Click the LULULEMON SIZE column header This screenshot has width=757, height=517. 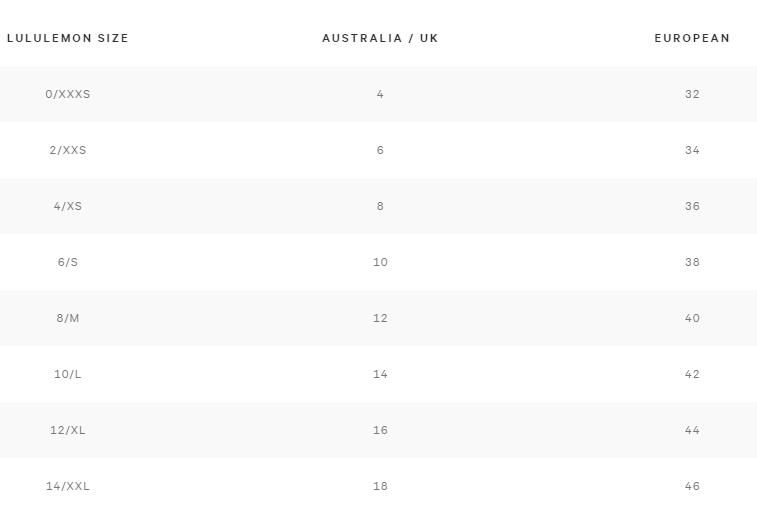pos(68,38)
